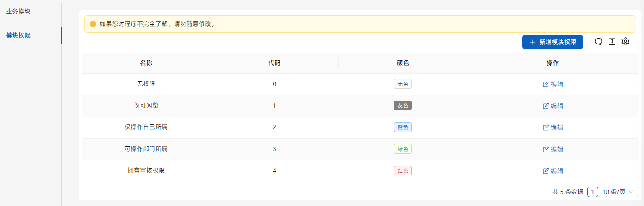The height and width of the screenshot is (206, 644).
Task: Click plus icon on 新增模块权限 button
Action: [x=532, y=42]
